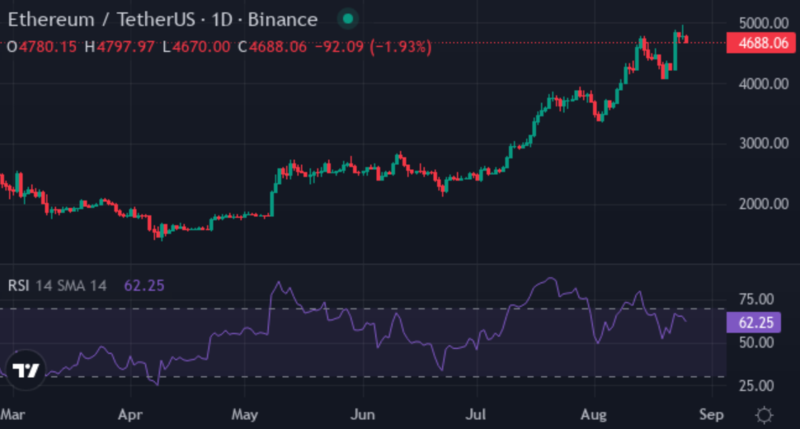Select the Sep marker on time axis
Screen dimensions: 800x429
click(710, 413)
